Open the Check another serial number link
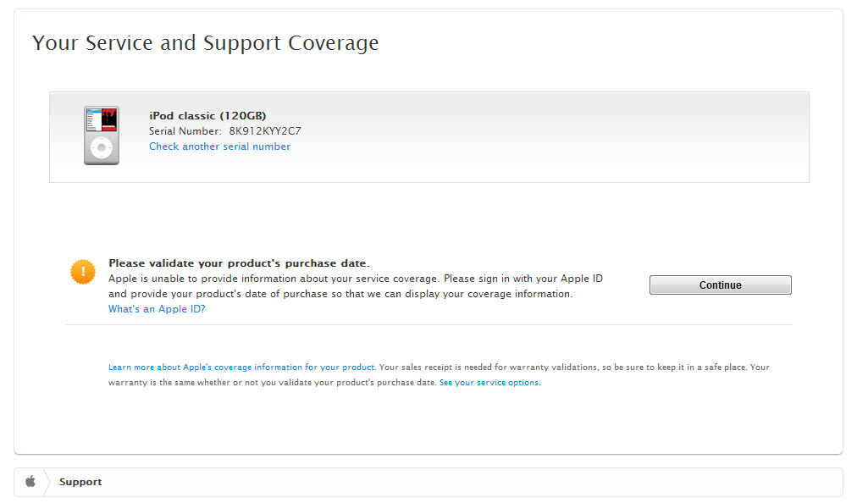Image resolution: width=868 pixels, height=503 pixels. coord(219,146)
